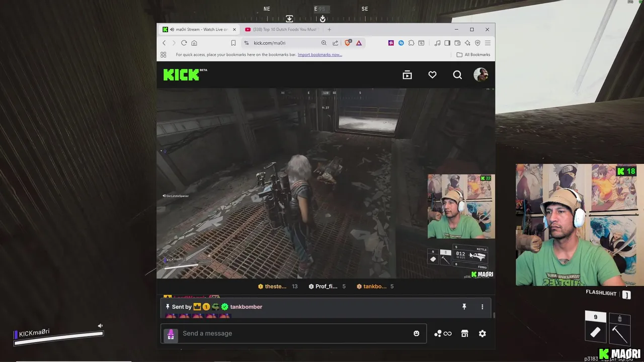Open profile avatar menu on Kick
This screenshot has height=362, width=644.
coord(481,75)
